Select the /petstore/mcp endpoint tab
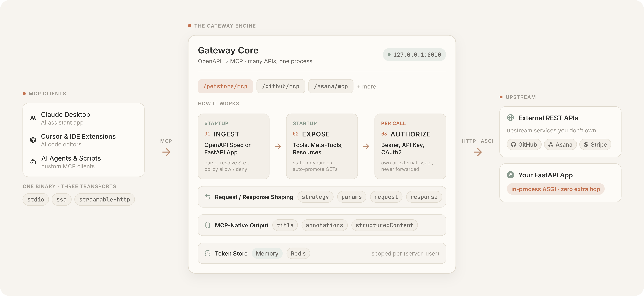644x296 pixels. coord(225,86)
